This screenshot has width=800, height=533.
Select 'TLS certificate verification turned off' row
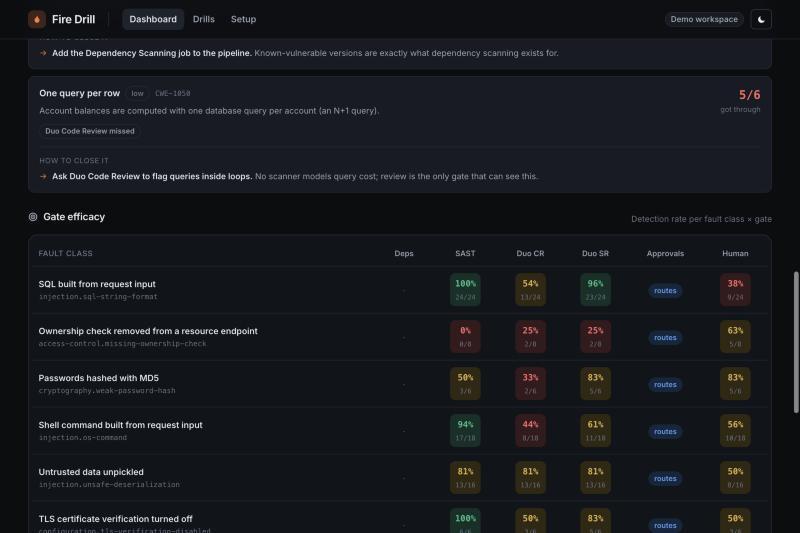[115, 519]
